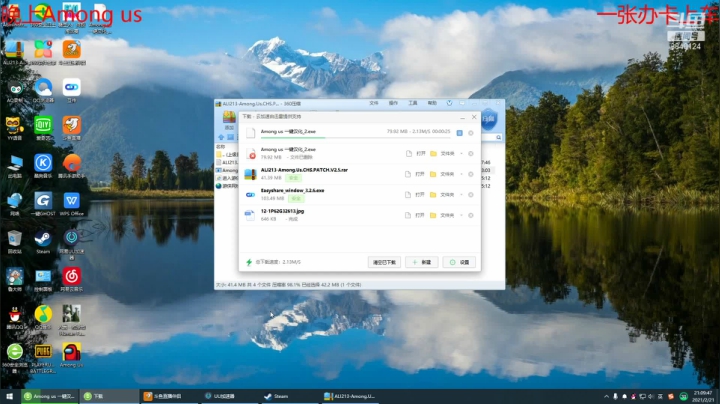Expand options arrow for deleted Among us exe row
Image resolution: width=720 pixels, height=404 pixels.
click(x=461, y=153)
